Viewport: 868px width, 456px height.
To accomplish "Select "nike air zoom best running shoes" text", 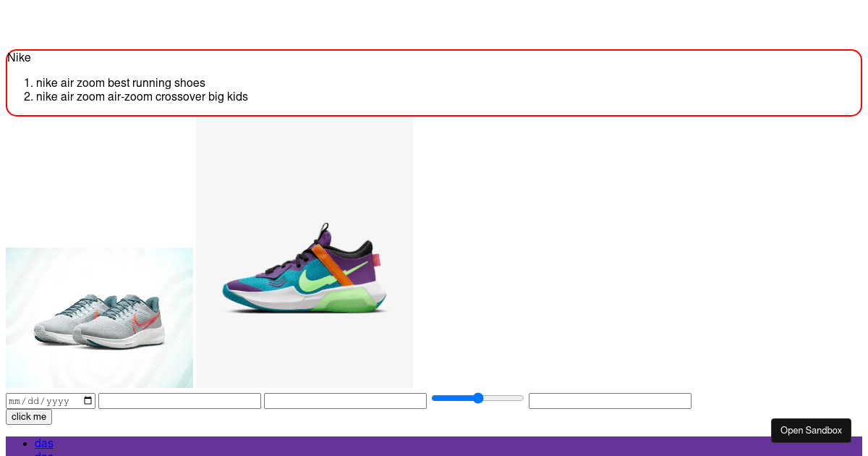I will [121, 83].
